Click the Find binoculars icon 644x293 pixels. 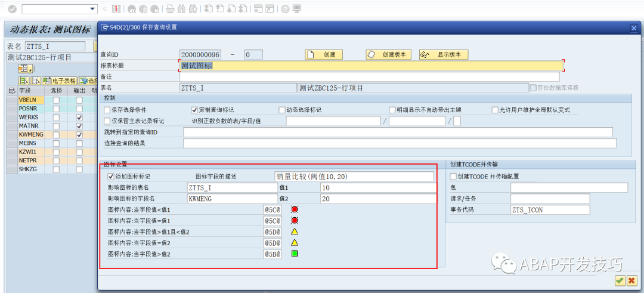(x=181, y=8)
